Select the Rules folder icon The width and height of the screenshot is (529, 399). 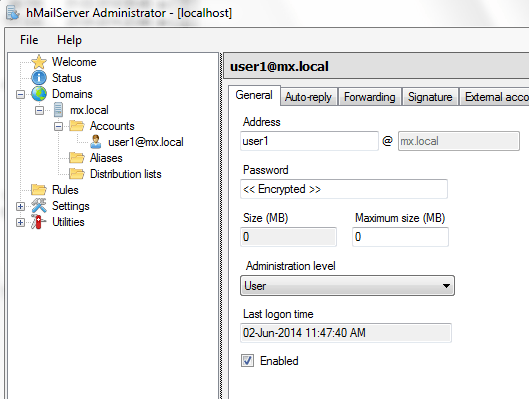[39, 190]
